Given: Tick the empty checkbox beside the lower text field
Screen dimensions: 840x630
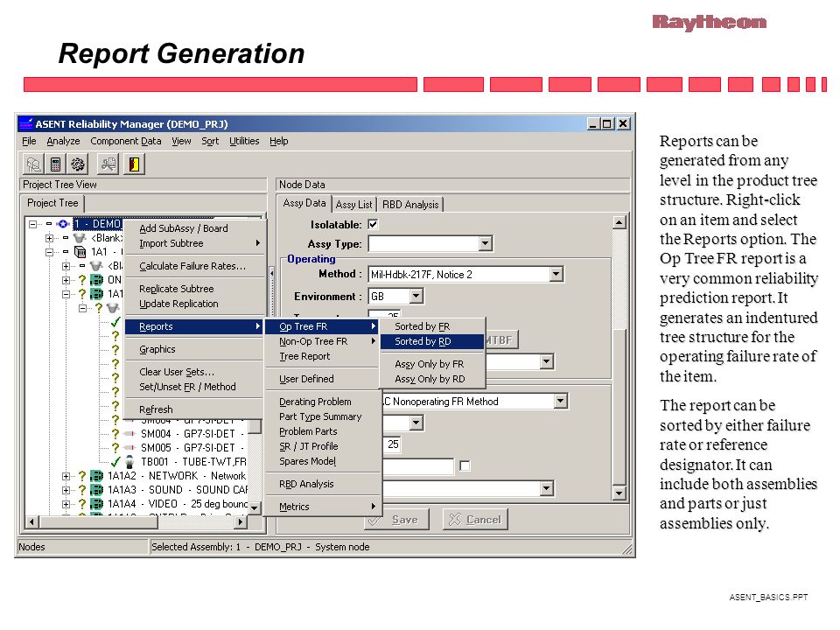Looking at the screenshot, I should [465, 466].
